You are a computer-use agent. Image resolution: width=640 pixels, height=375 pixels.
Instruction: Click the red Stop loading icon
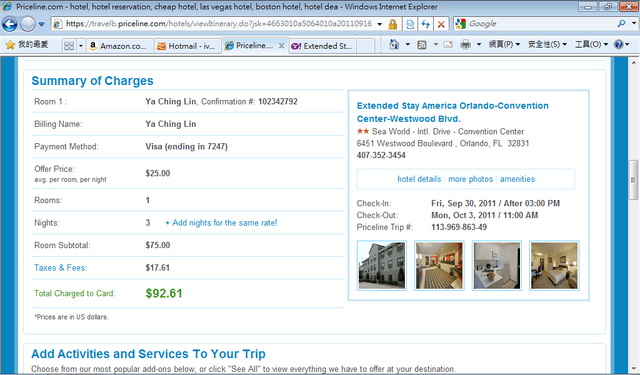click(x=441, y=24)
